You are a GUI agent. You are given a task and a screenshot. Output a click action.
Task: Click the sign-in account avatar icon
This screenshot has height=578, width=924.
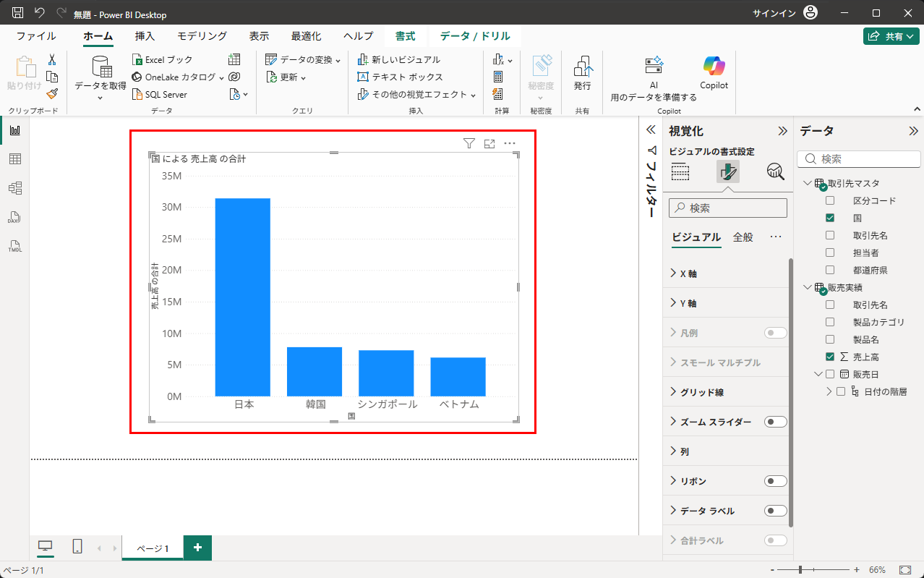(x=810, y=13)
